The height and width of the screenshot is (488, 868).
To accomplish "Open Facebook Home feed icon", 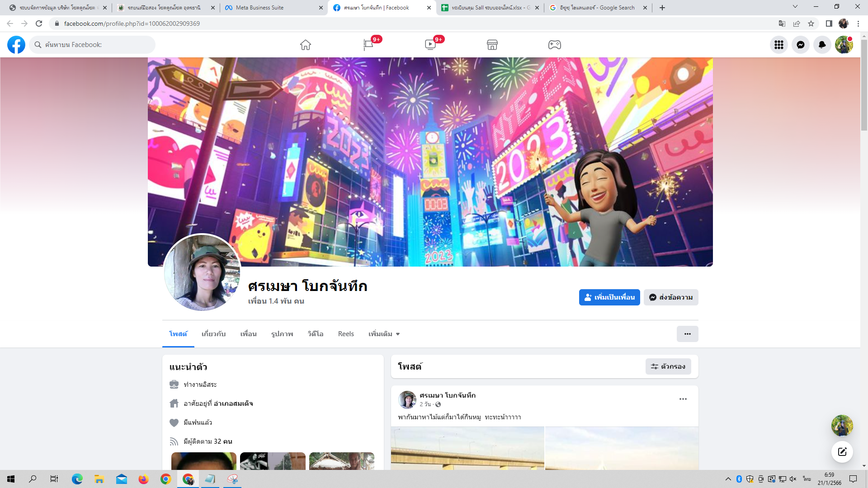I will [x=306, y=45].
